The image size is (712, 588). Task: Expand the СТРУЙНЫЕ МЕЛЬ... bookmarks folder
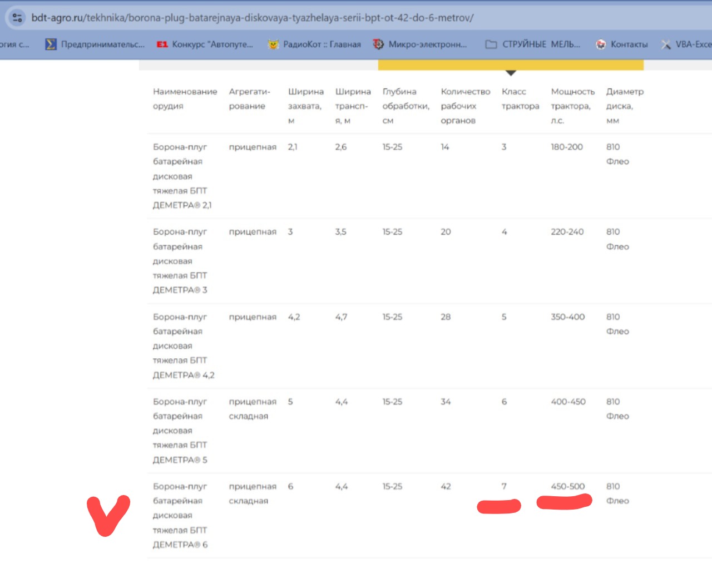pyautogui.click(x=533, y=45)
